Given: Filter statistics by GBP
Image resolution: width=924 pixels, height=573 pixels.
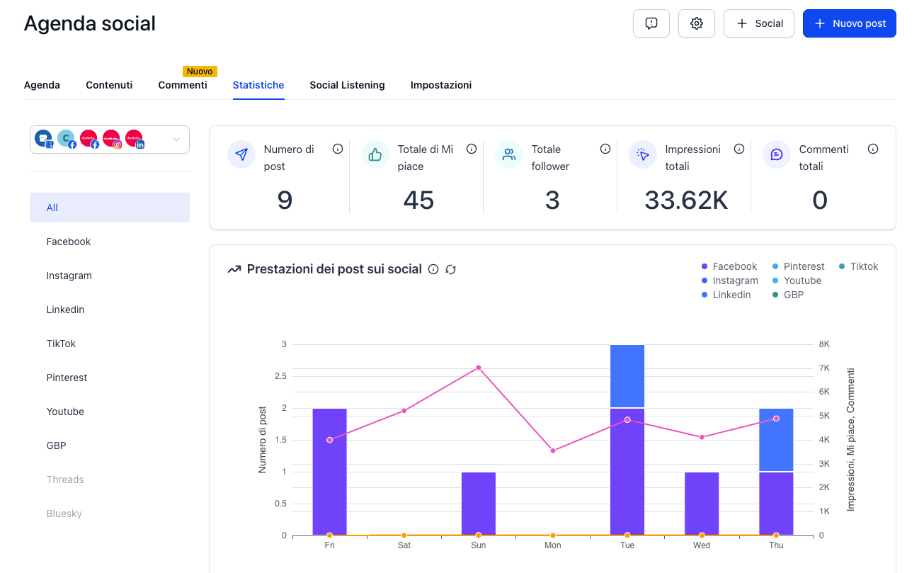Looking at the screenshot, I should pos(110,446).
